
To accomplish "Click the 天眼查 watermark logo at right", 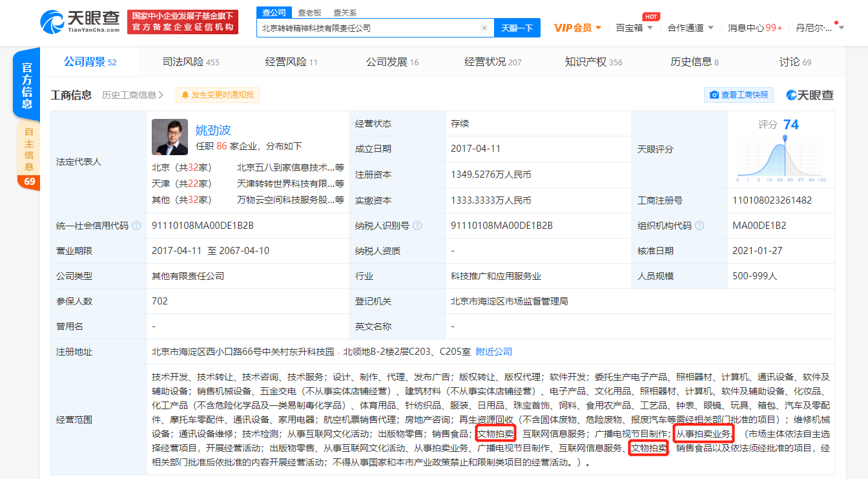I will point(810,95).
